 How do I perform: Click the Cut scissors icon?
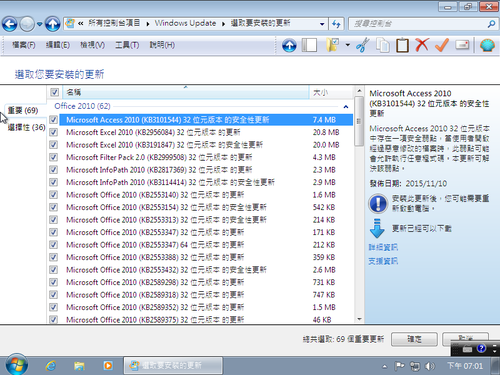[x=363, y=45]
